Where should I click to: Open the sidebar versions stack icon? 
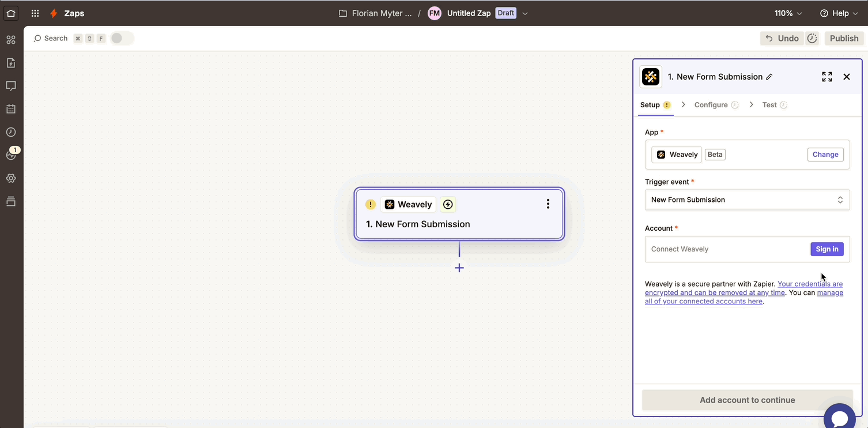pos(11,201)
